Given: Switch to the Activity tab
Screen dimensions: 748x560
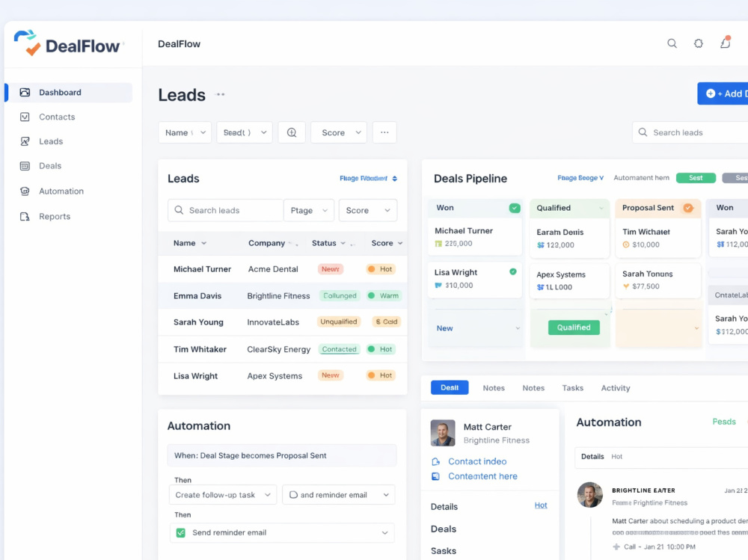Looking at the screenshot, I should pyautogui.click(x=616, y=388).
